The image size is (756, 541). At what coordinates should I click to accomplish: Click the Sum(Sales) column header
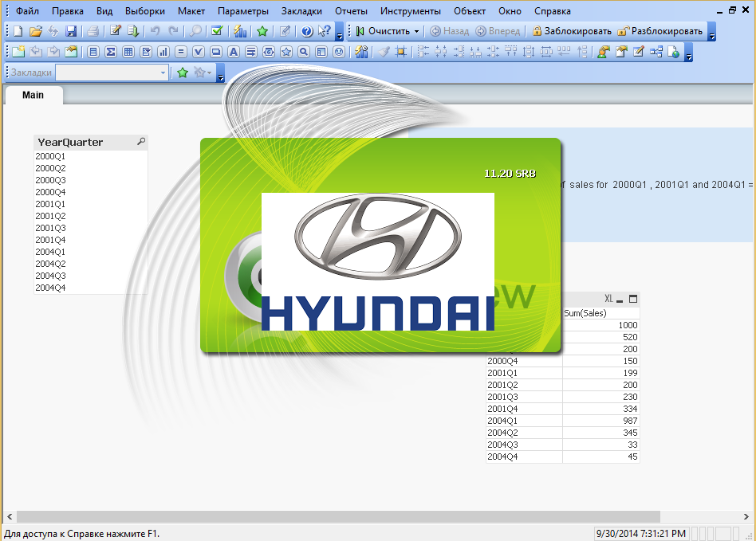600,313
